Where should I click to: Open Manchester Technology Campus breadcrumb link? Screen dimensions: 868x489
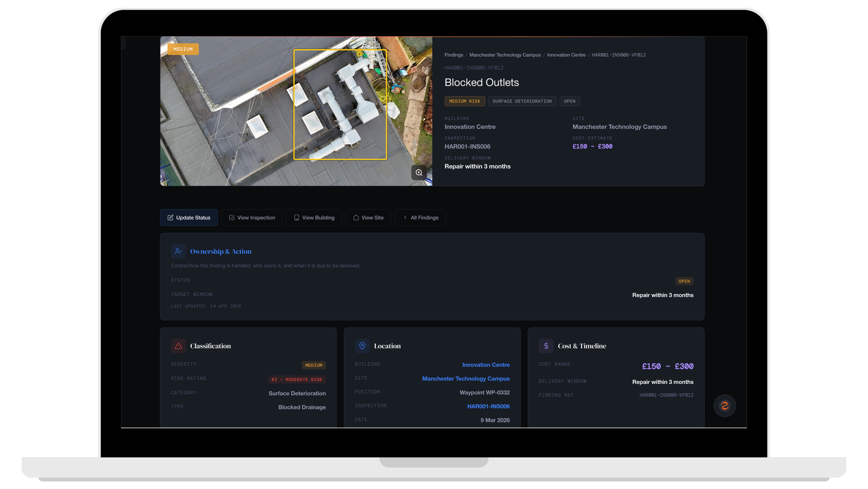pyautogui.click(x=505, y=55)
